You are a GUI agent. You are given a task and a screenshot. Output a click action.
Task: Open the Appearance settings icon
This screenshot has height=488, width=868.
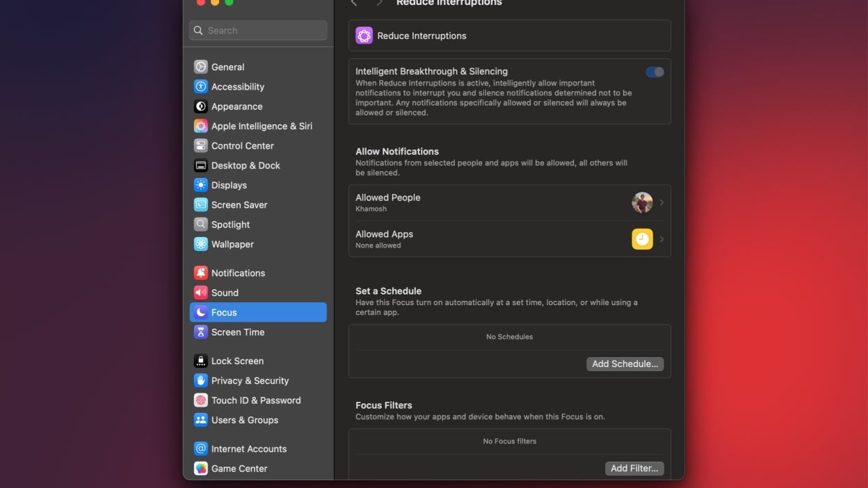(201, 106)
